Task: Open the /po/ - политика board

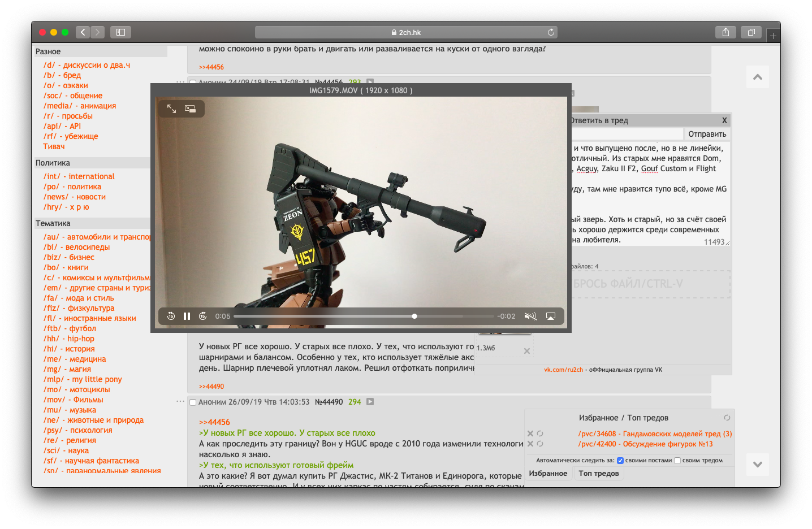Action: pyautogui.click(x=72, y=187)
